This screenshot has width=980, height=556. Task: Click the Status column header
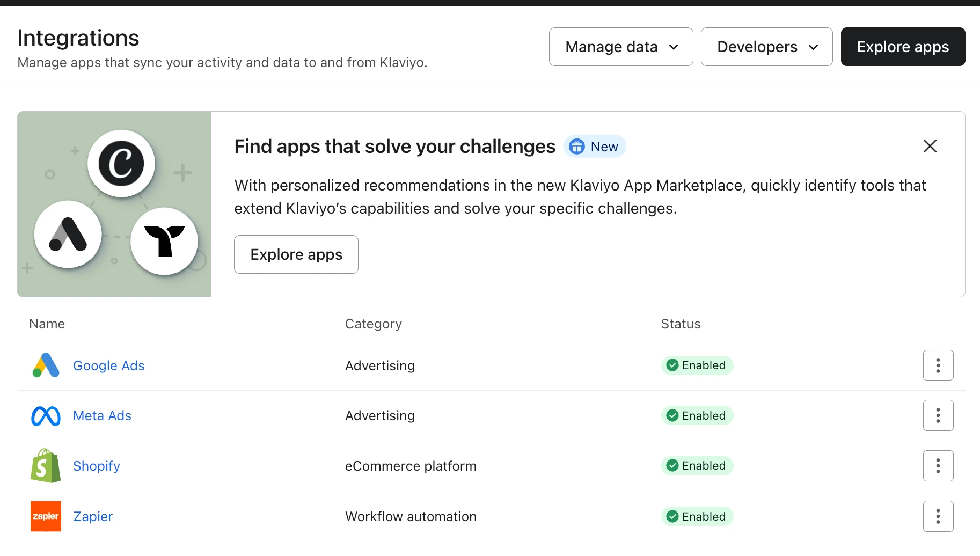(681, 324)
